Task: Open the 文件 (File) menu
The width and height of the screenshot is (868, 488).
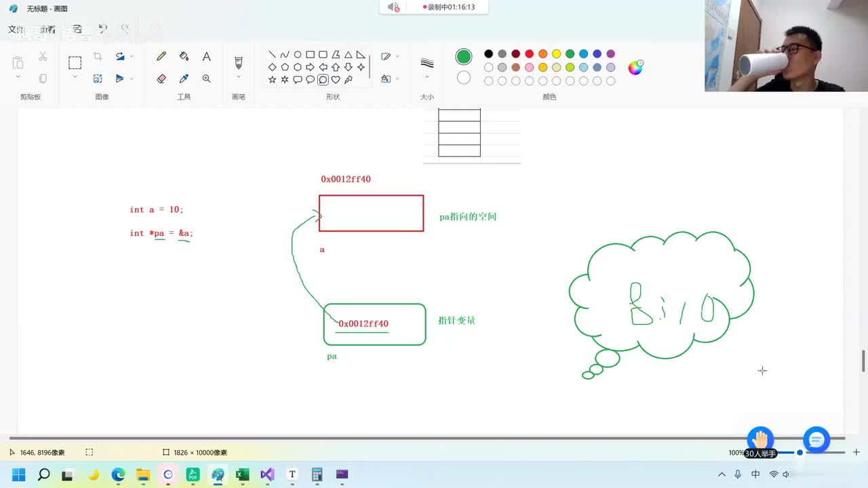Action: [16, 29]
